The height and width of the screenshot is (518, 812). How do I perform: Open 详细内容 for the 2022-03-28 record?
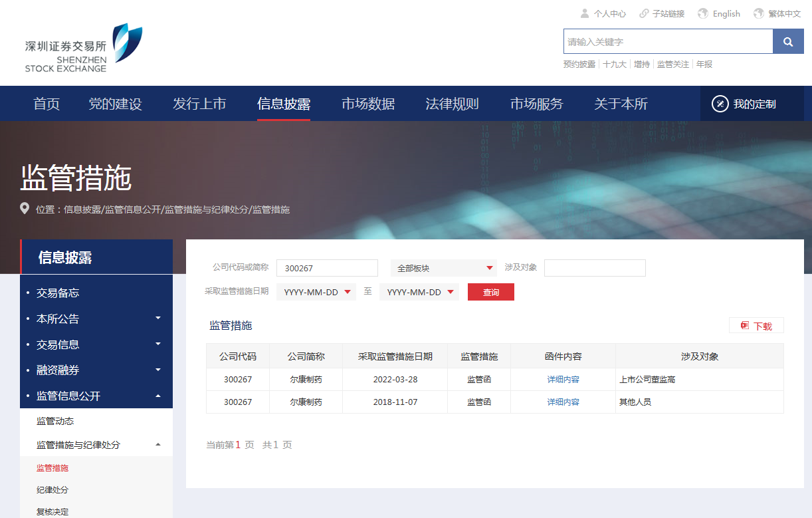[562, 379]
